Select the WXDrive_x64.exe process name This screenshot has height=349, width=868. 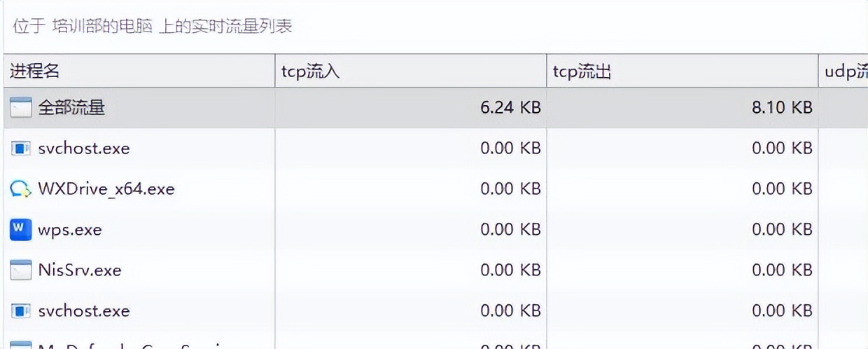(x=106, y=189)
